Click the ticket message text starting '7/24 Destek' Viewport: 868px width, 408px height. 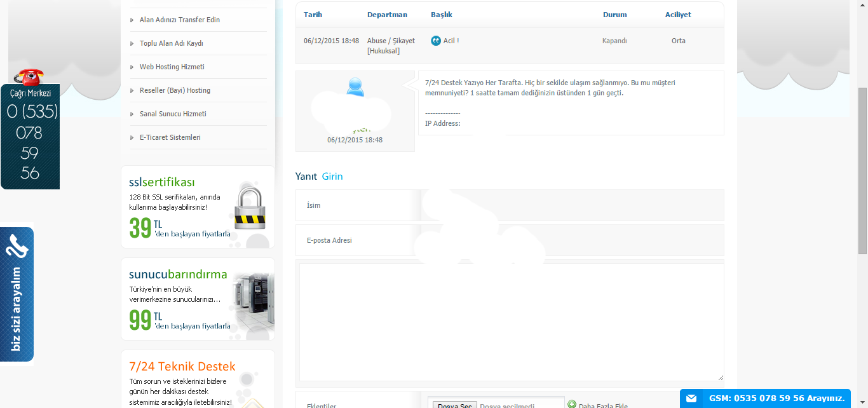pyautogui.click(x=550, y=88)
